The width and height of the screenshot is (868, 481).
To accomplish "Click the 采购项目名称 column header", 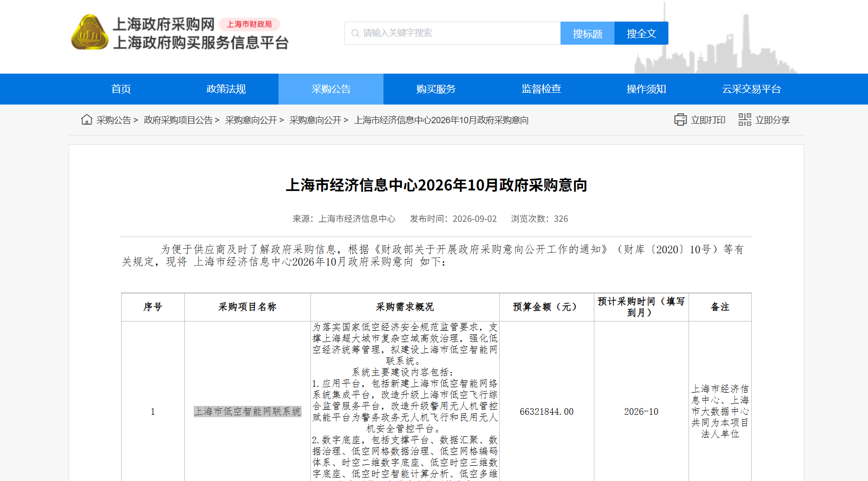I will coord(248,307).
